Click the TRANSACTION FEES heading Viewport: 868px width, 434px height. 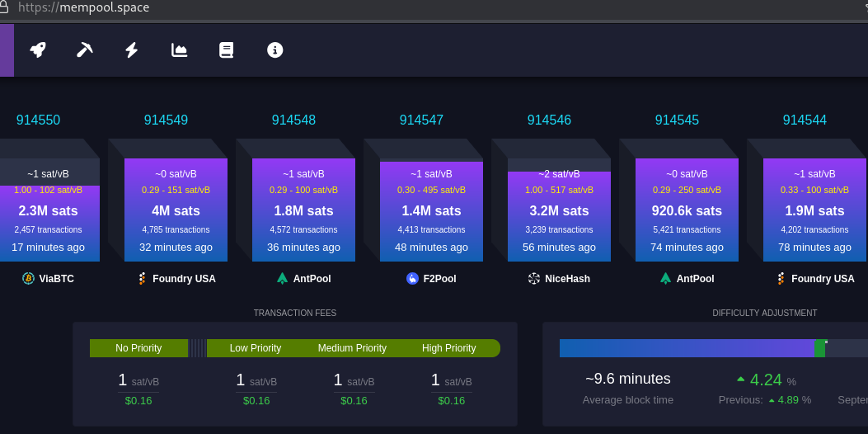tap(295, 314)
